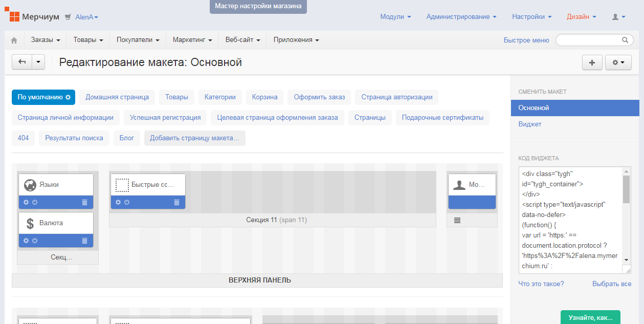644x324 pixels.
Task: Switch to the Блог tab
Action: [127, 138]
